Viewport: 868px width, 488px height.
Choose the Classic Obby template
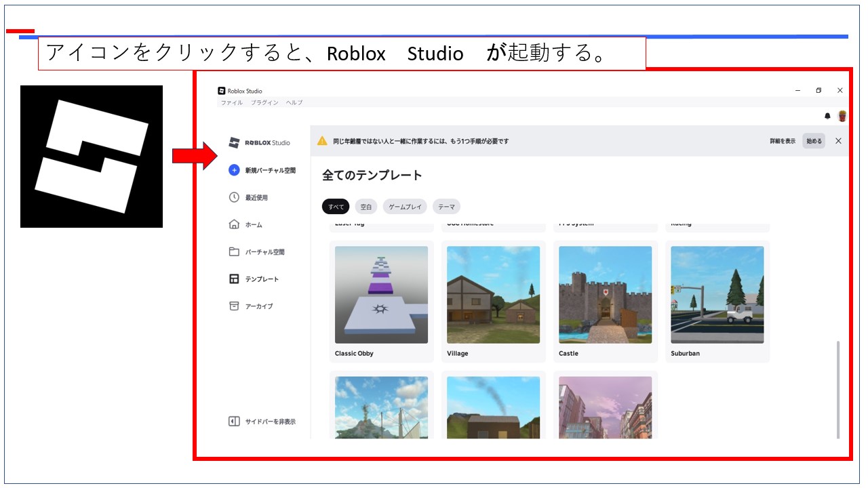pyautogui.click(x=381, y=302)
